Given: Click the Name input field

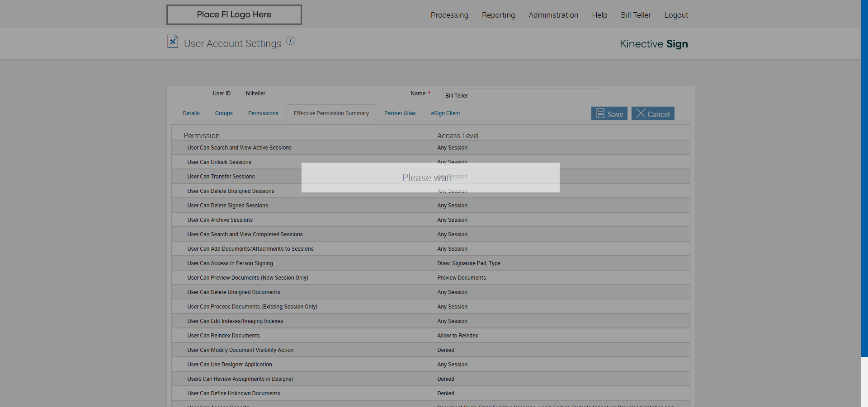Looking at the screenshot, I should tap(522, 95).
